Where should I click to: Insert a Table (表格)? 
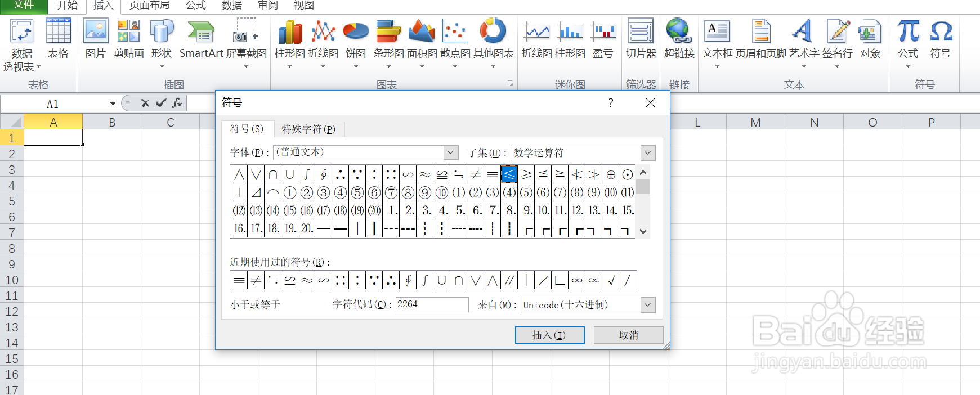tap(58, 38)
